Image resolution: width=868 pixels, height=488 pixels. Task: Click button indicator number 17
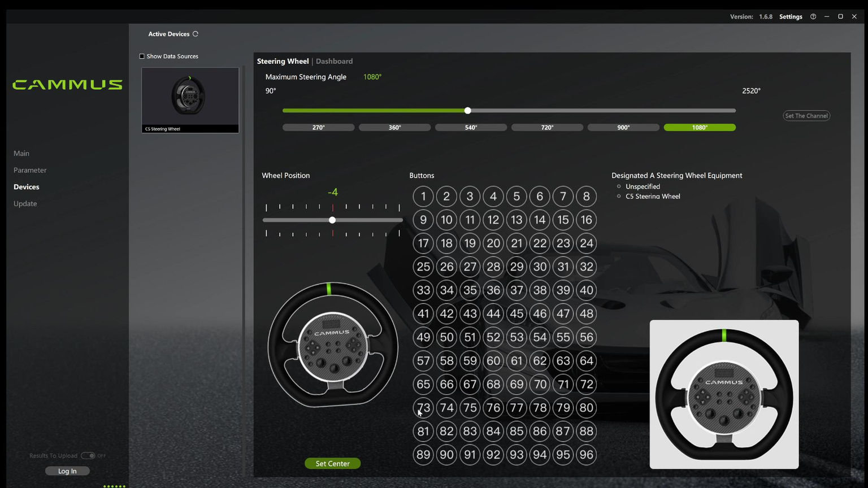coord(423,243)
